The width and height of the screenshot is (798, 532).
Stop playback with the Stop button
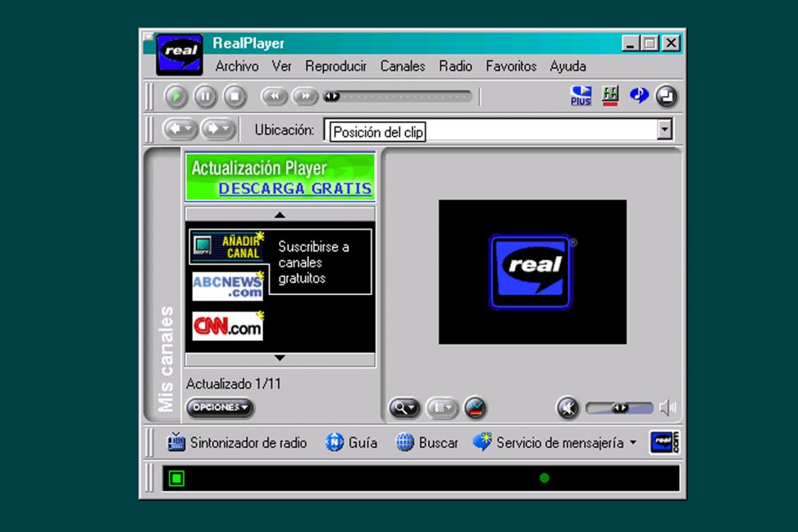235,97
